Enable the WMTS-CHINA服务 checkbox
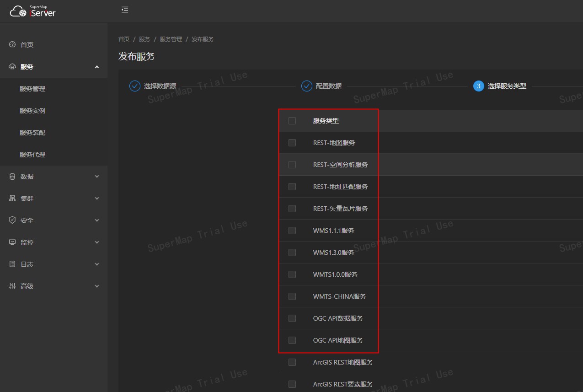Screen dimensions: 583x392 pyautogui.click(x=292, y=296)
